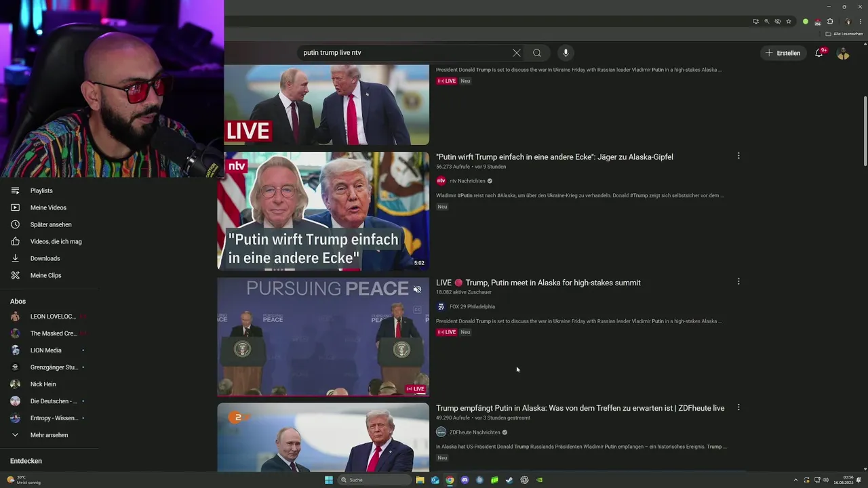This screenshot has width=868, height=488.
Task: Click the crossed-out eye icon in address bar
Action: tap(778, 22)
